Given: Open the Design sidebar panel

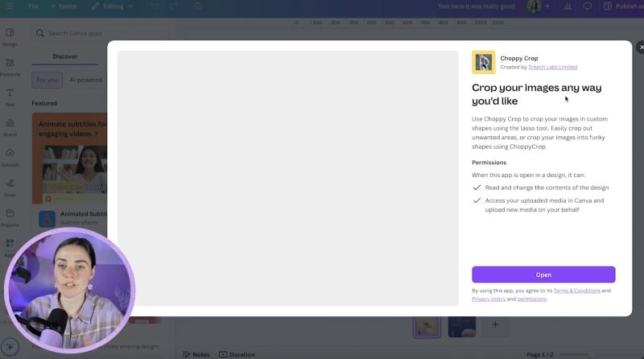Looking at the screenshot, I should (x=10, y=37).
